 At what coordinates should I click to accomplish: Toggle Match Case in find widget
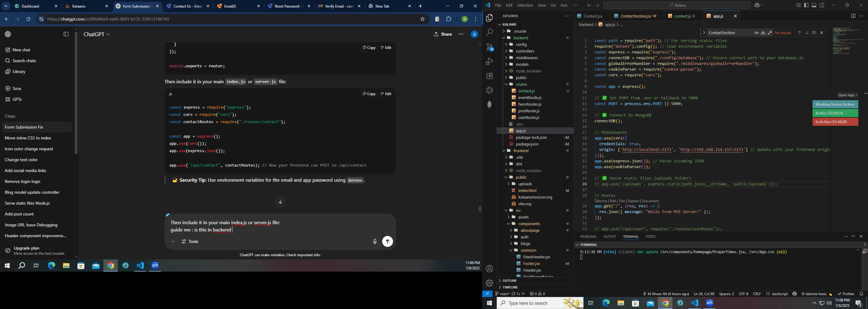point(756,33)
